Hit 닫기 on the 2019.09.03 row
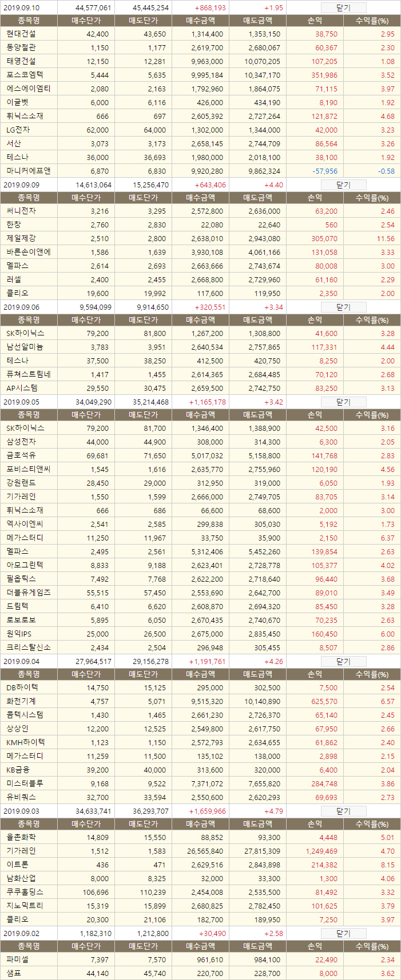Viewport: 401px width, 980px height. pyautogui.click(x=343, y=811)
